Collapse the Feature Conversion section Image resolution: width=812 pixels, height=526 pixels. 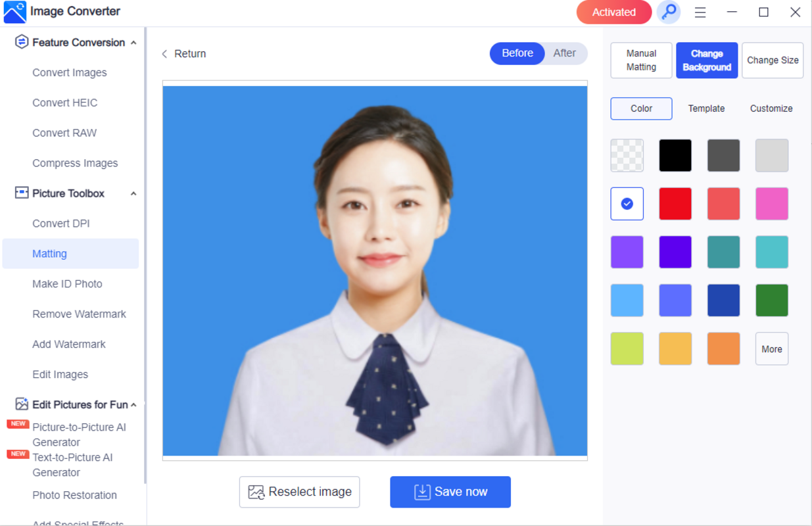click(133, 43)
